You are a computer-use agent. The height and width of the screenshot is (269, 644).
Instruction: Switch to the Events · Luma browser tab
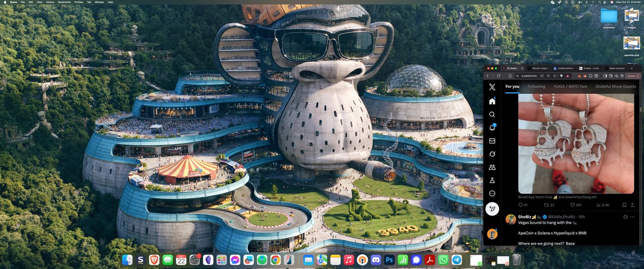pyautogui.click(x=589, y=69)
